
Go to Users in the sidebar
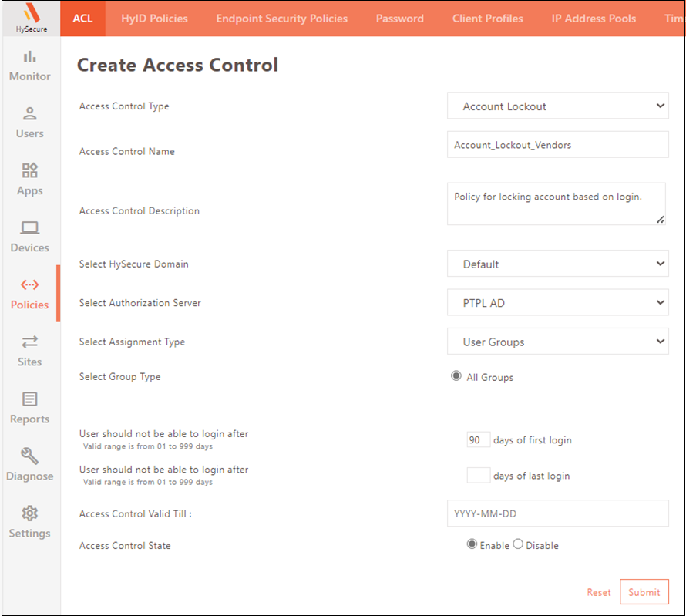(29, 114)
